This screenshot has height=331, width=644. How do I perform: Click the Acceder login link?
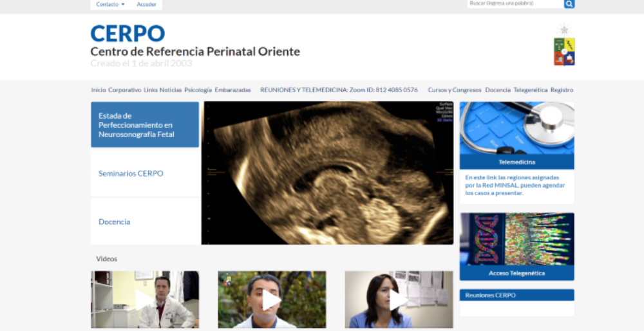[146, 5]
